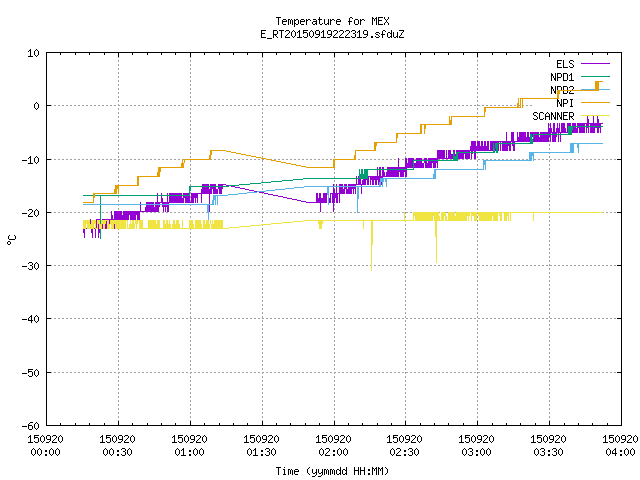The image size is (640, 480).
Task: Select the filename text E_RT20150919222319.sfduZ
Action: coord(332,34)
